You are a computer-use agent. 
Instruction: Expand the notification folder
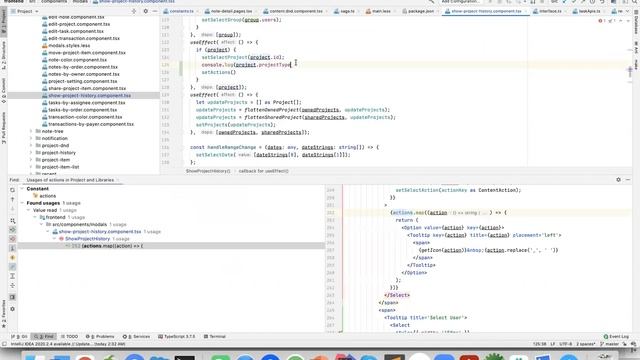tap(31, 138)
